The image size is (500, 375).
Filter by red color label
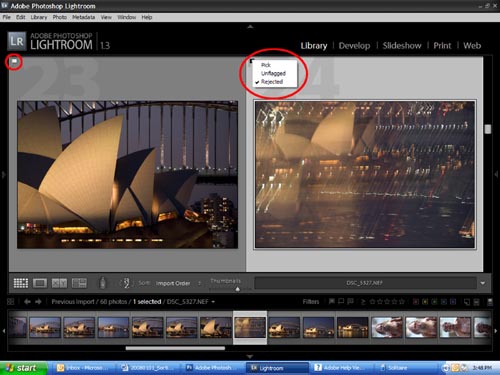coord(416,302)
